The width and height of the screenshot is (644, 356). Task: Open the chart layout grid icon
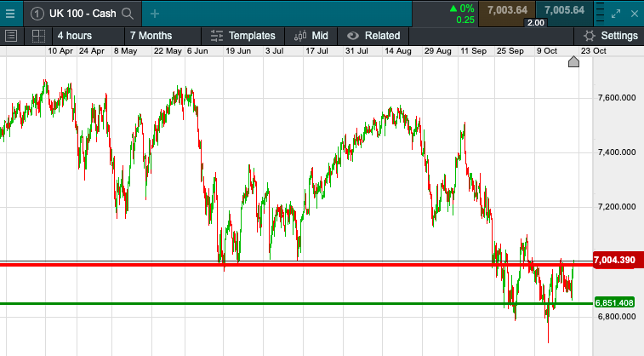[x=37, y=36]
